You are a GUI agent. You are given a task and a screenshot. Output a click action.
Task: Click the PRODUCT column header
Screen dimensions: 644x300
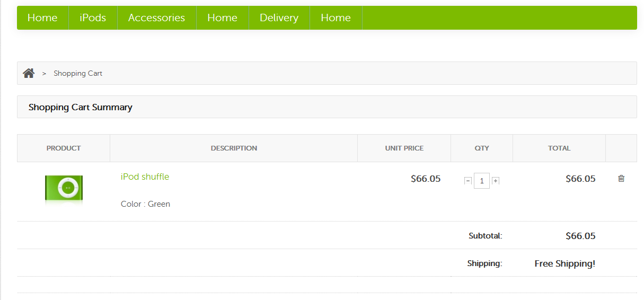point(64,148)
